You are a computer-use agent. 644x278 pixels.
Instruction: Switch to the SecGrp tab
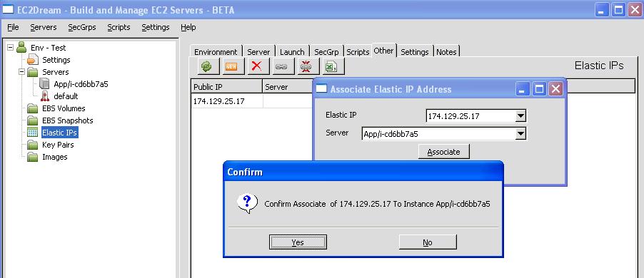click(326, 52)
